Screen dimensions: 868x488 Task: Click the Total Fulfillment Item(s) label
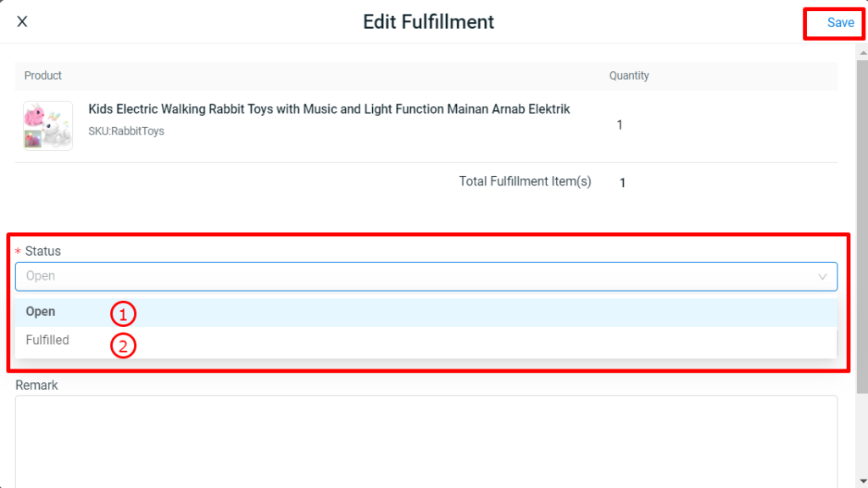(525, 181)
